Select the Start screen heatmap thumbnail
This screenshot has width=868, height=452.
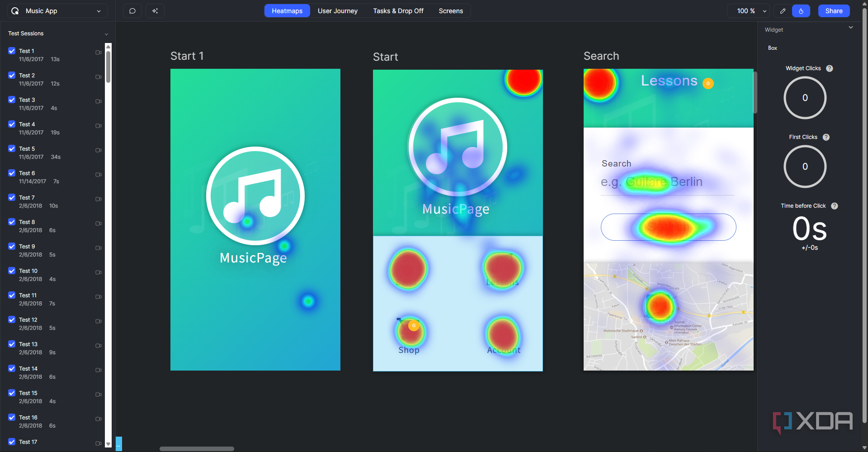click(x=458, y=220)
